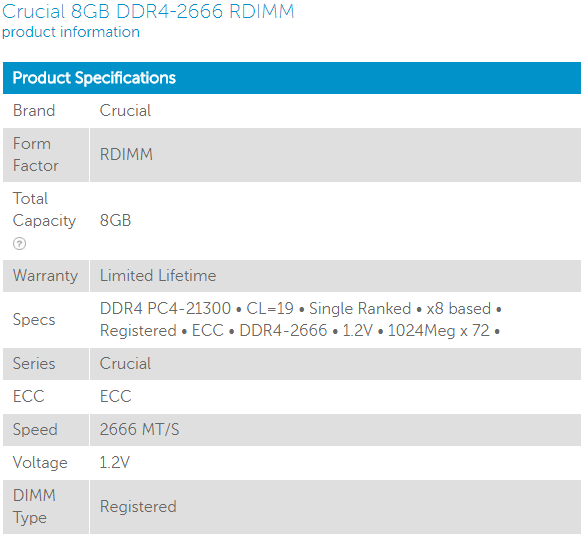Click the product information link

click(x=71, y=32)
